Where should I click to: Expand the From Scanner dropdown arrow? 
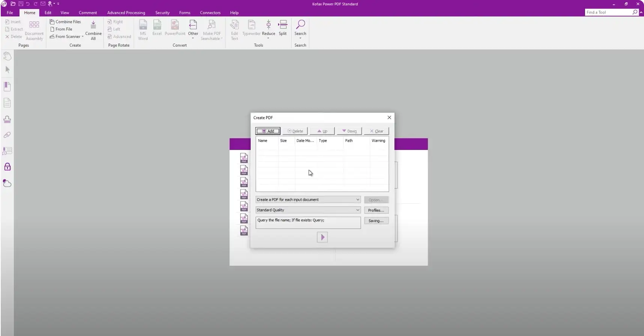[x=83, y=36]
